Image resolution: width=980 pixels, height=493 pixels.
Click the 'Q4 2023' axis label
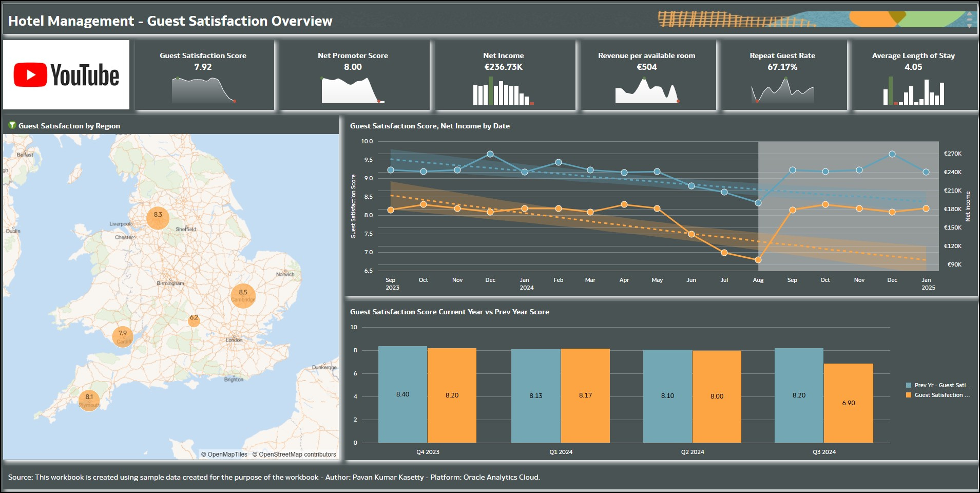(x=428, y=452)
